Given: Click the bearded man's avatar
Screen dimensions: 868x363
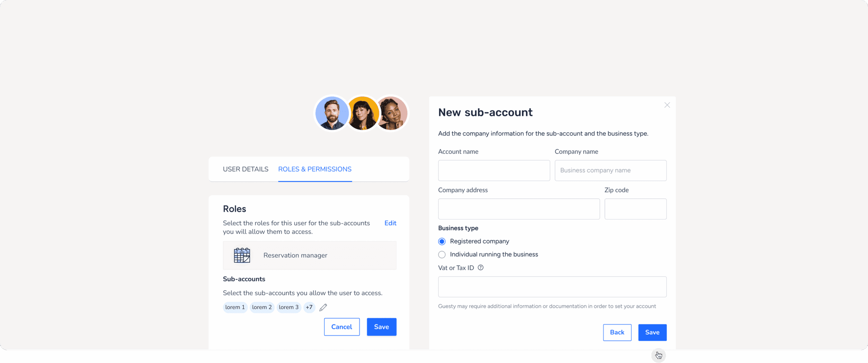Looking at the screenshot, I should coord(332,113).
